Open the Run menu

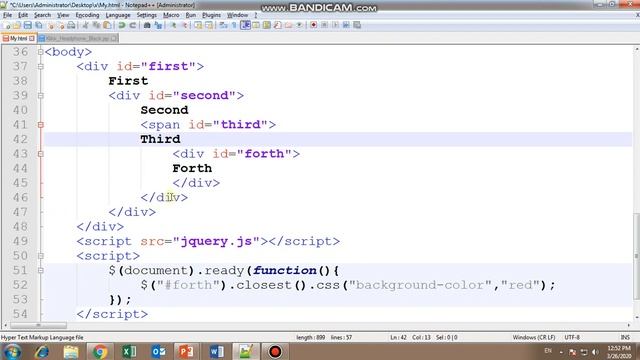191,15
